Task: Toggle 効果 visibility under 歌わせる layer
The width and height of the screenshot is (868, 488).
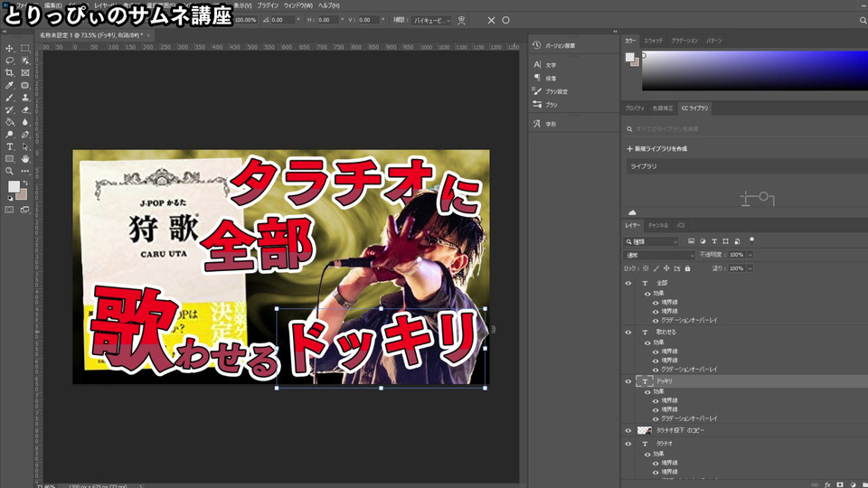Action: (647, 343)
